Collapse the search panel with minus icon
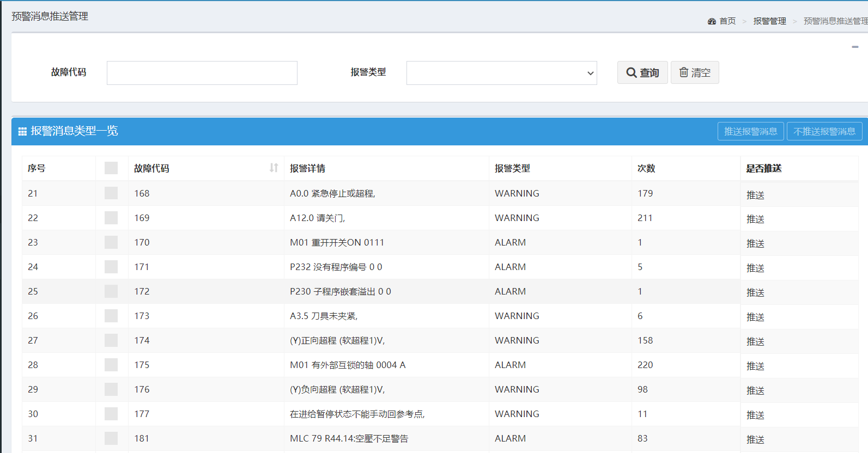This screenshot has height=453, width=868. point(855,47)
